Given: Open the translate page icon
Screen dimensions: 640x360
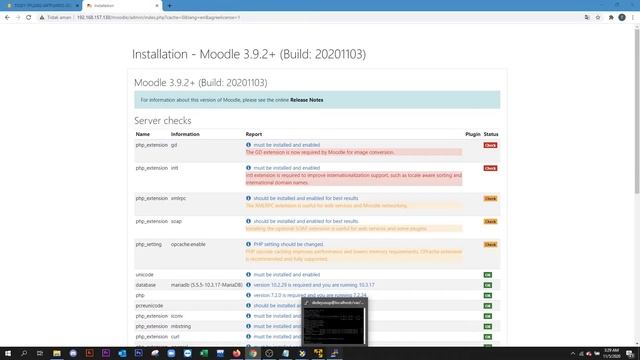Looking at the screenshot, I should pyautogui.click(x=587, y=18).
